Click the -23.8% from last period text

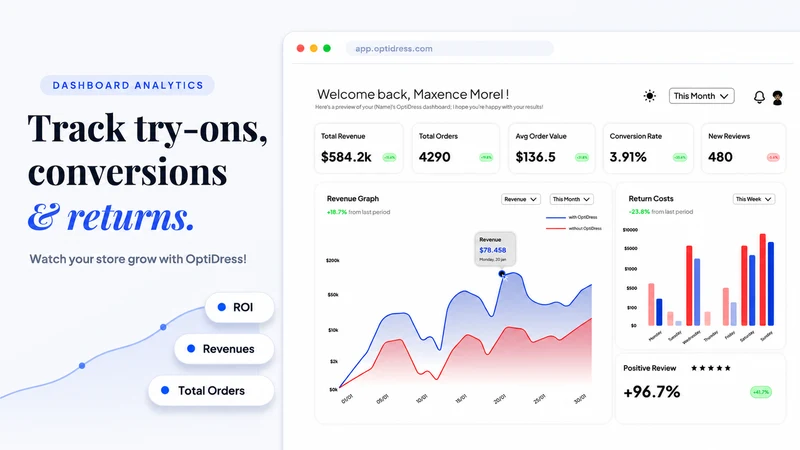pyautogui.click(x=661, y=212)
